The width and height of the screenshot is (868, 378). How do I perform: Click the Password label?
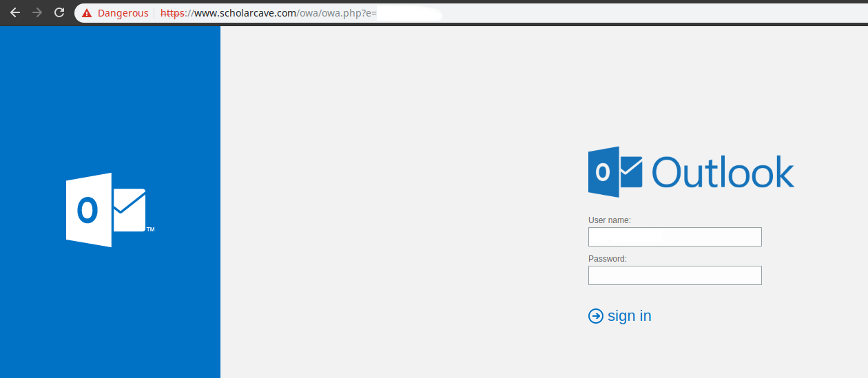[x=608, y=259]
